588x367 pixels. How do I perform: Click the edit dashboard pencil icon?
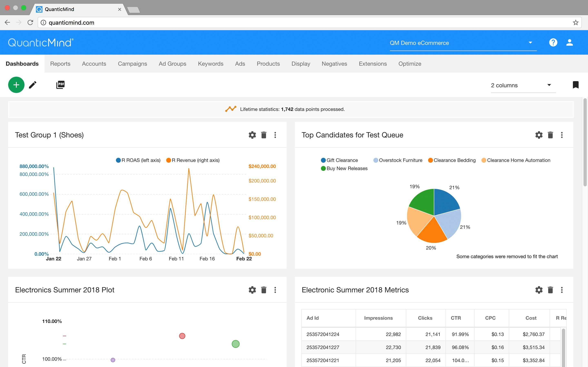point(33,85)
